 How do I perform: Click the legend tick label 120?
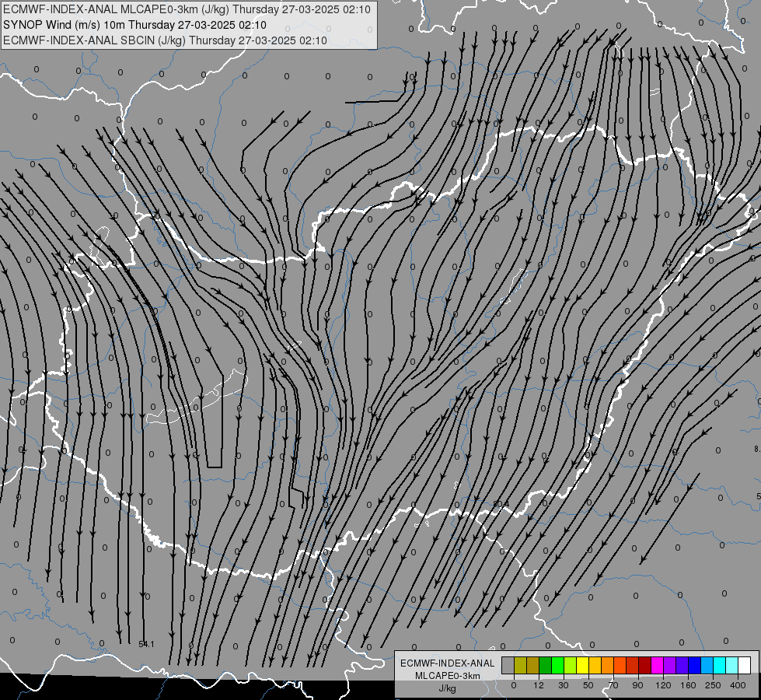point(664,685)
